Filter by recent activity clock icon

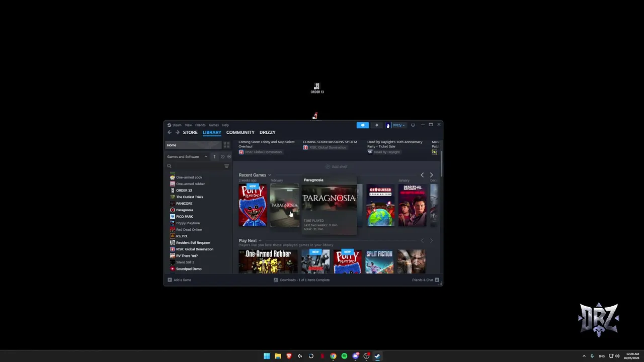tap(222, 156)
